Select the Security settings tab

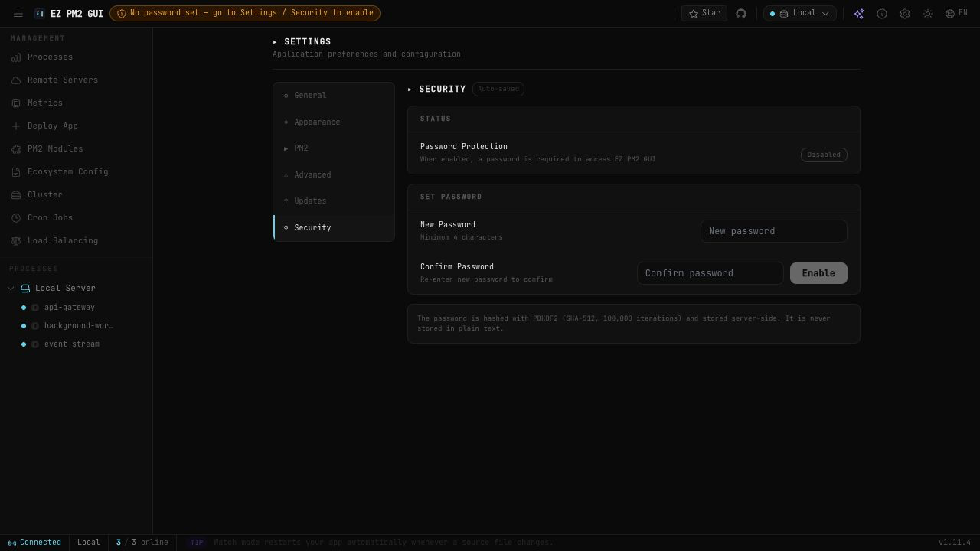coord(334,228)
